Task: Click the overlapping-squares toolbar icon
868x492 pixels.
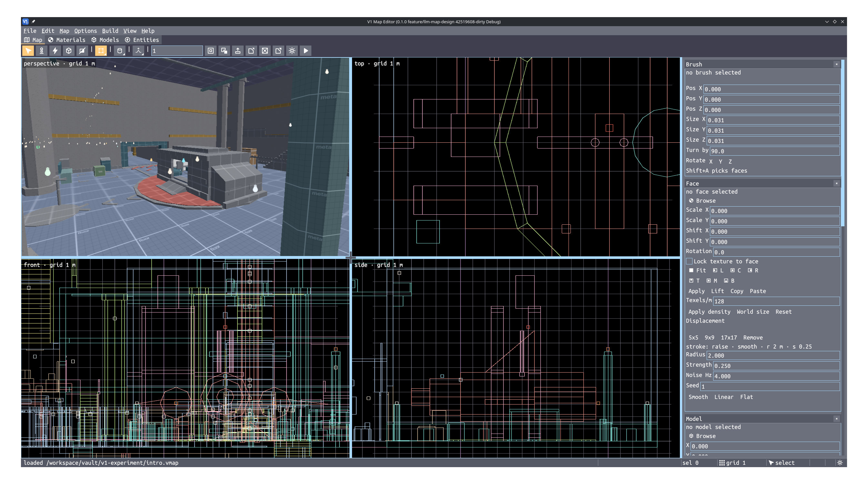Action: 224,51
